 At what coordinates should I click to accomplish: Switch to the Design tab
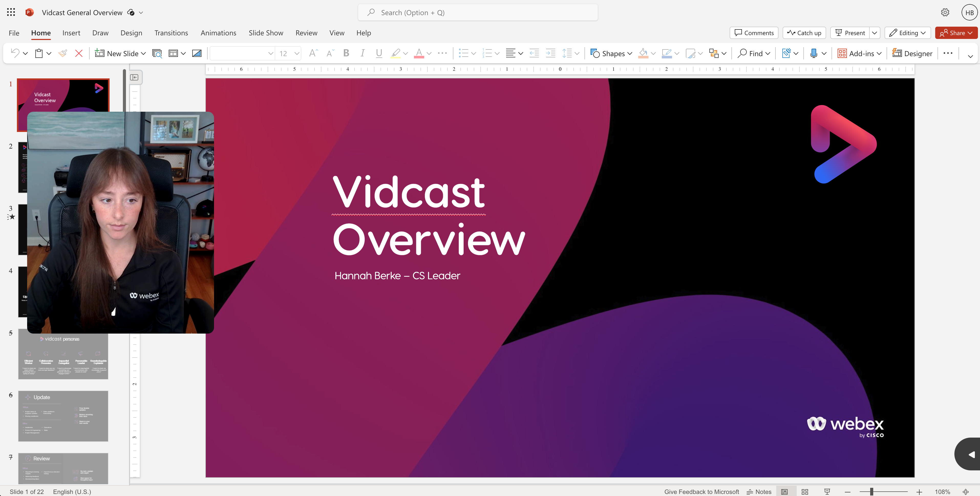(x=131, y=33)
